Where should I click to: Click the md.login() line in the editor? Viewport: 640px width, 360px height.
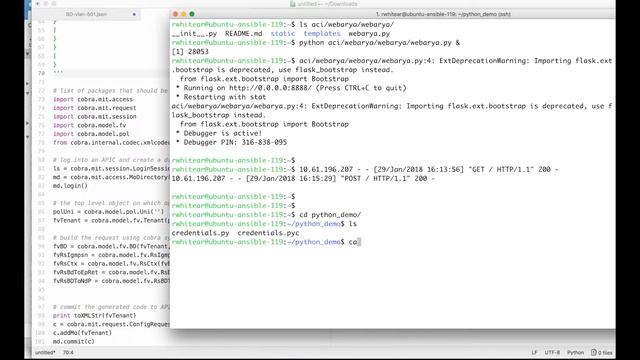70,186
